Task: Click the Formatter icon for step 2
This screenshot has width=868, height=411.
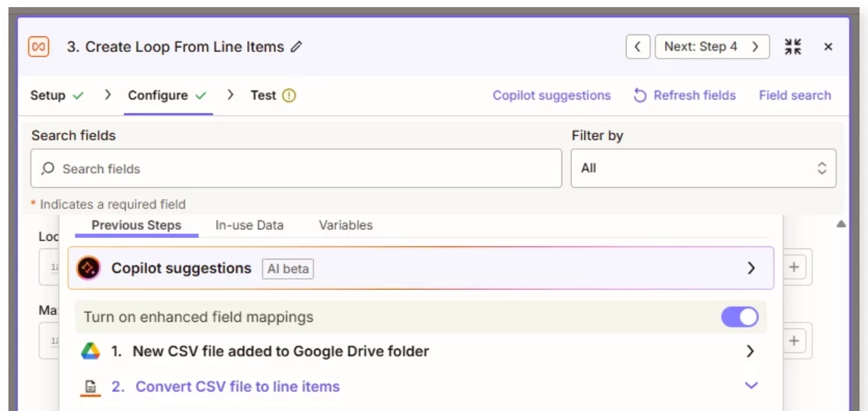Action: point(90,386)
